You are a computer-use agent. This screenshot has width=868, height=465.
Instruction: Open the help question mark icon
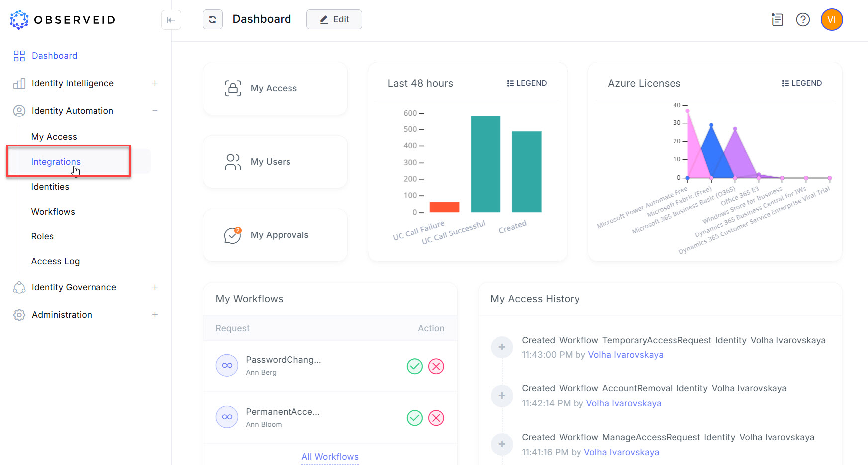point(803,19)
